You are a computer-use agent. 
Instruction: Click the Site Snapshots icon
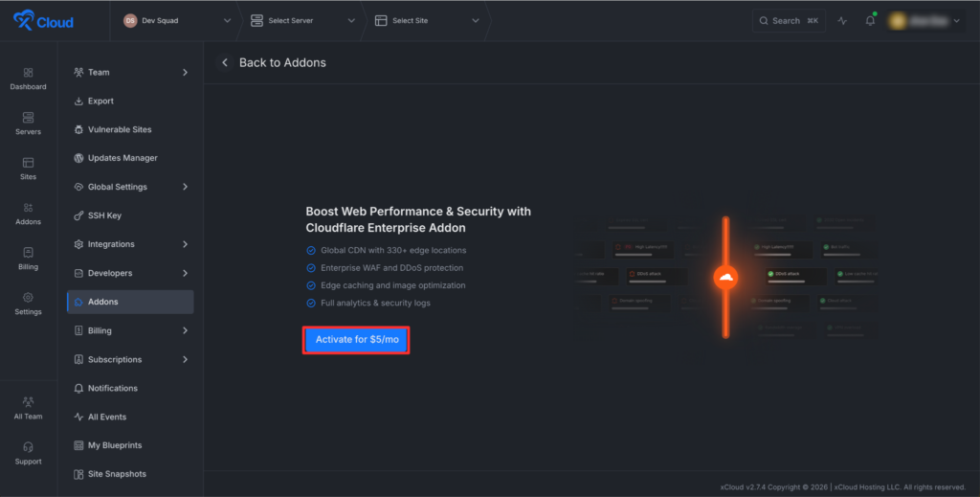(x=78, y=474)
